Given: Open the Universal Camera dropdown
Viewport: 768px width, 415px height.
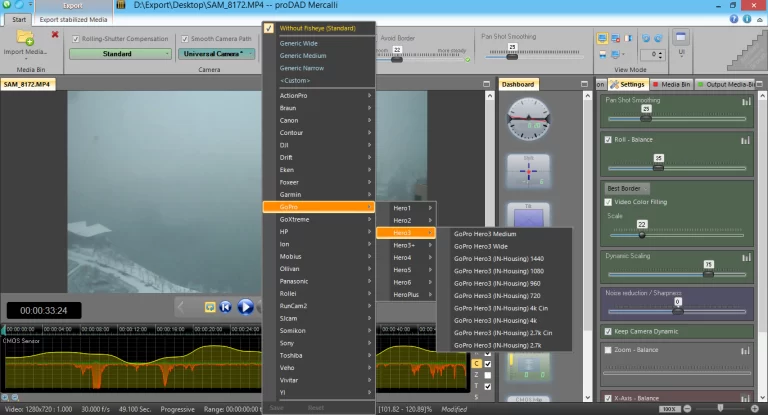Looking at the screenshot, I should coord(216,53).
